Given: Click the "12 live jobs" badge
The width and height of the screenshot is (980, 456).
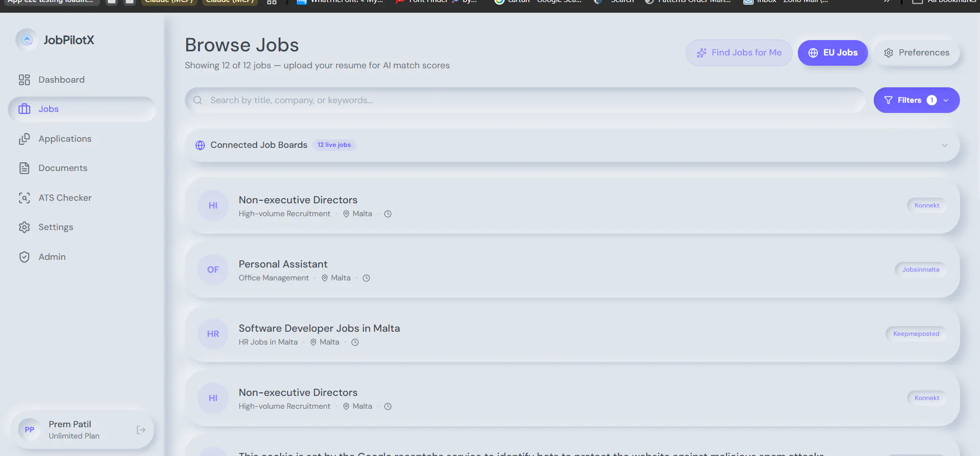Looking at the screenshot, I should (334, 145).
